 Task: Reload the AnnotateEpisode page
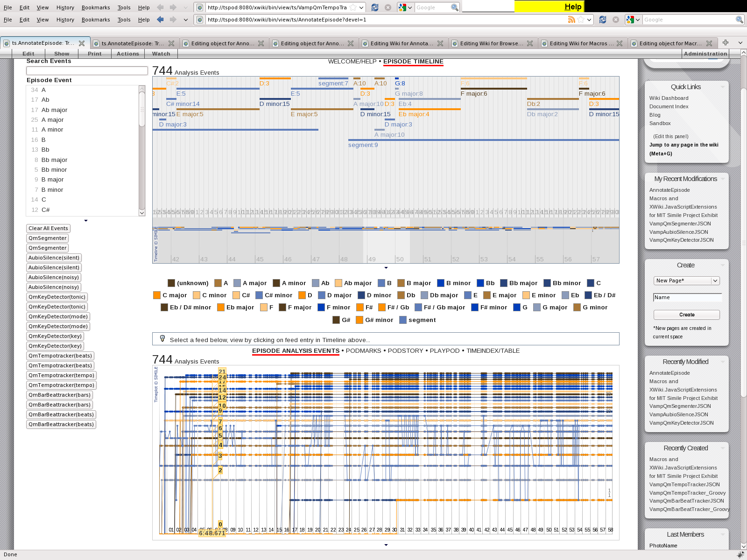603,20
